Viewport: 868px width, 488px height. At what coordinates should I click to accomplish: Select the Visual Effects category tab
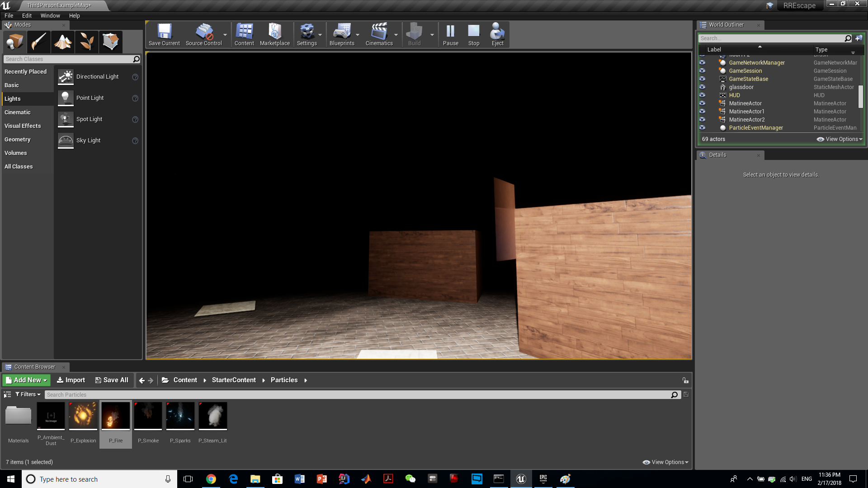click(23, 126)
